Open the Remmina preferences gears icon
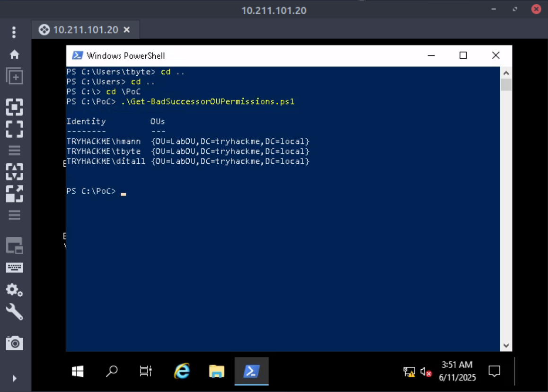The image size is (548, 392). click(x=14, y=289)
